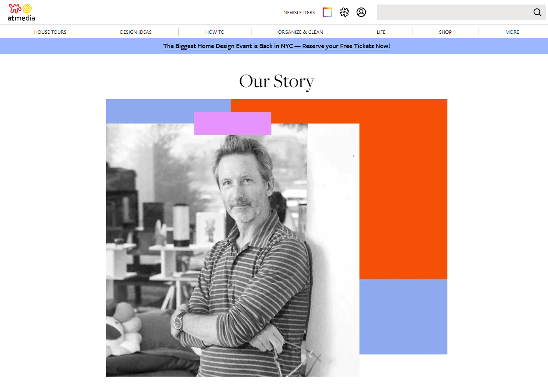This screenshot has height=392, width=548.
Task: Expand the More navigation menu
Action: click(512, 32)
